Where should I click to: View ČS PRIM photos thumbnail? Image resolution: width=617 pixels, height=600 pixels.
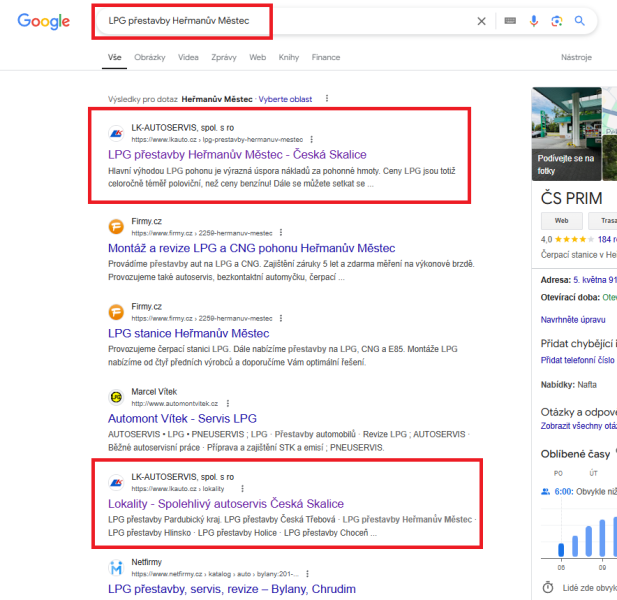(x=567, y=134)
